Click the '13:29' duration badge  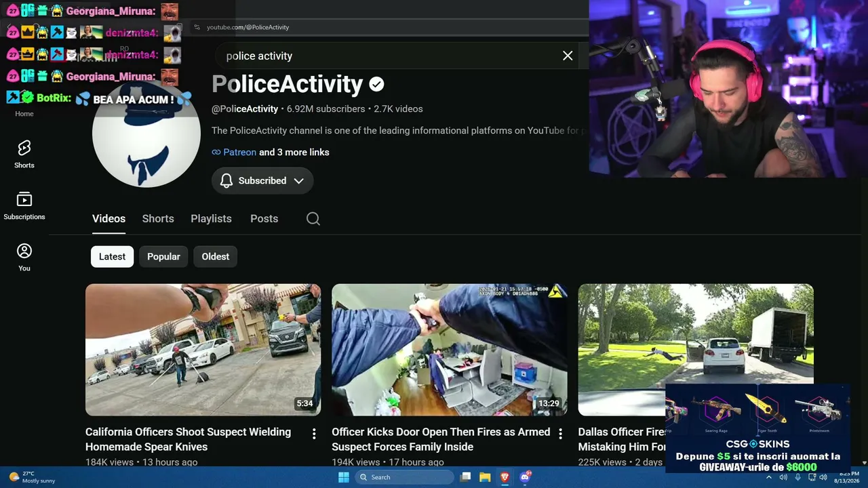tap(549, 403)
